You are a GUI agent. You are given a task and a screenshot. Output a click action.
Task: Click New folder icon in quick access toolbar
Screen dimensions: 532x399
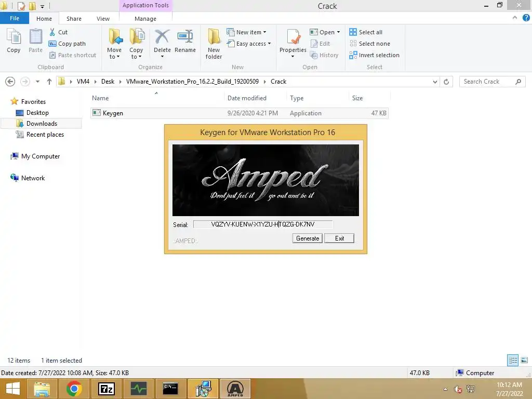click(x=32, y=6)
